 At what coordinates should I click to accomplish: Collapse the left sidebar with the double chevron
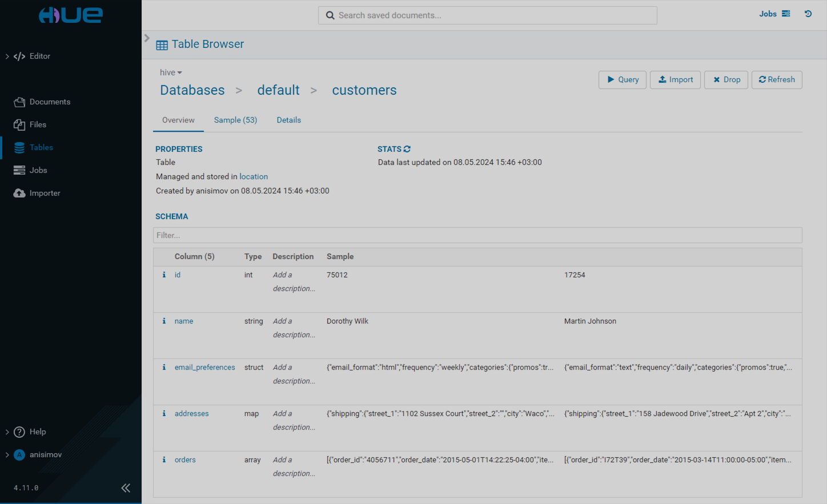pyautogui.click(x=126, y=487)
